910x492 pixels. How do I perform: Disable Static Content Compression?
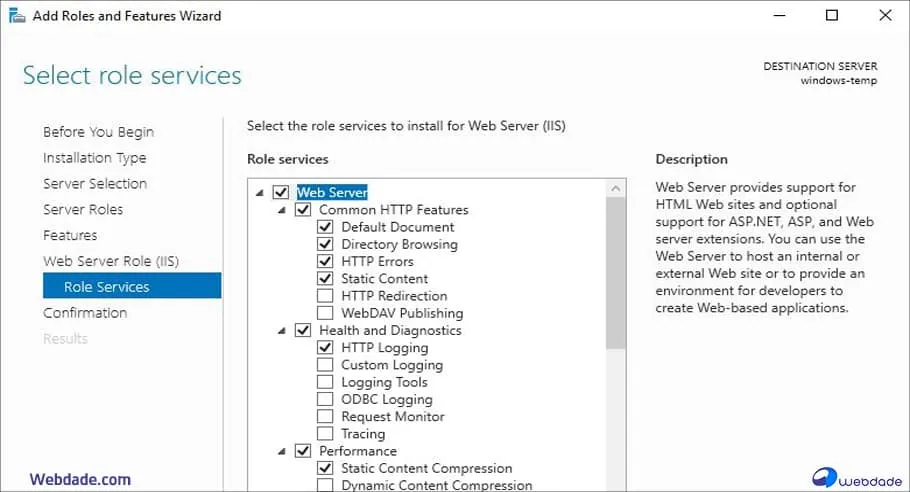[325, 468]
